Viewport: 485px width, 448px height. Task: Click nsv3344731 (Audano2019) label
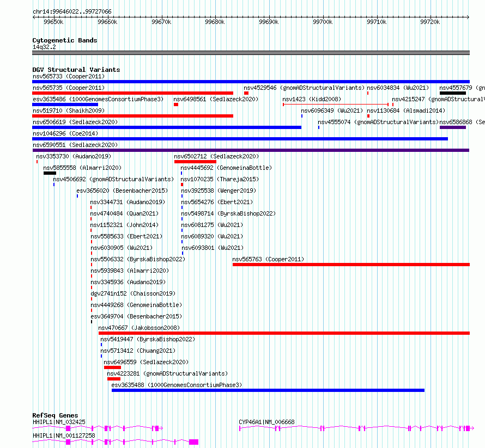[x=128, y=202]
